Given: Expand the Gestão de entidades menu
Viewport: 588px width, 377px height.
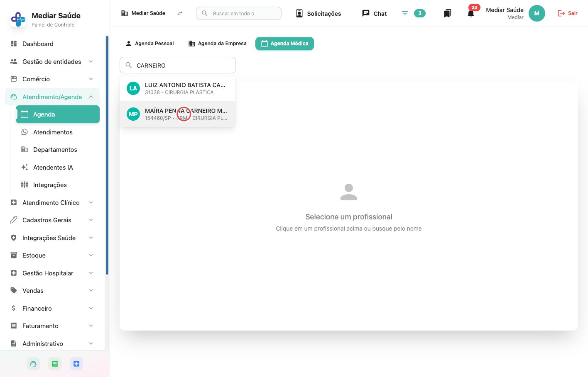Looking at the screenshot, I should point(52,61).
